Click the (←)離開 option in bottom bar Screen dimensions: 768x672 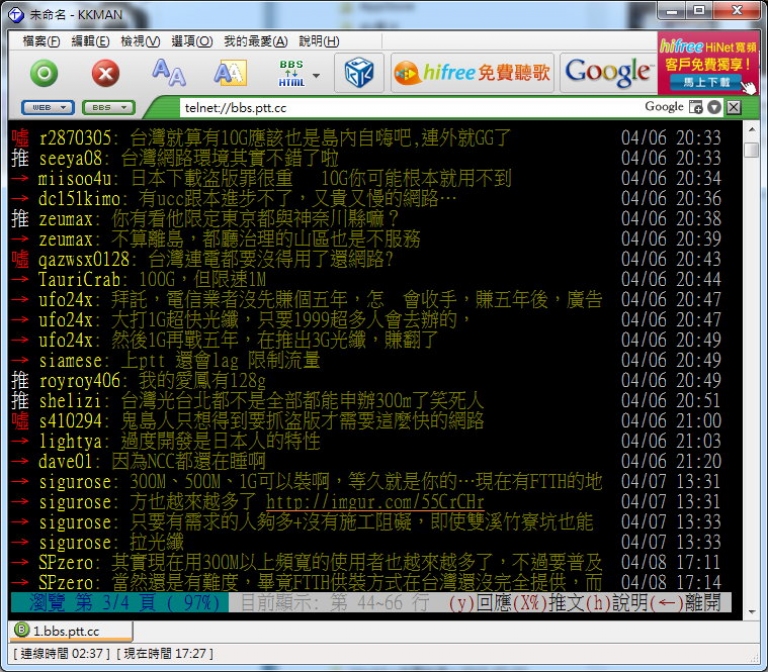pos(685,602)
